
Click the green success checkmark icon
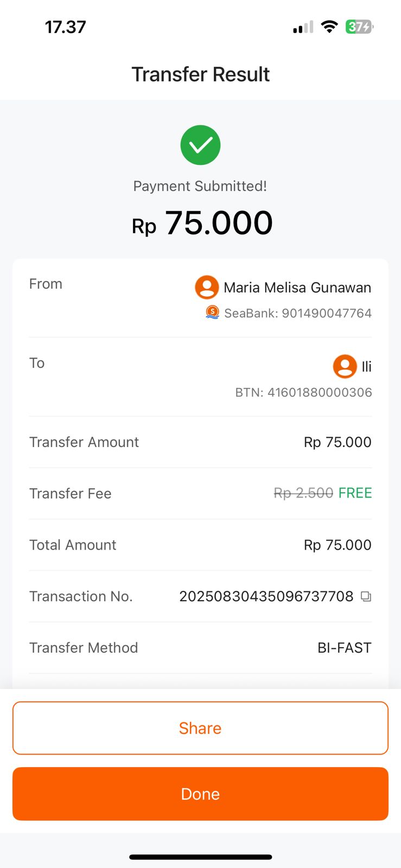click(200, 145)
